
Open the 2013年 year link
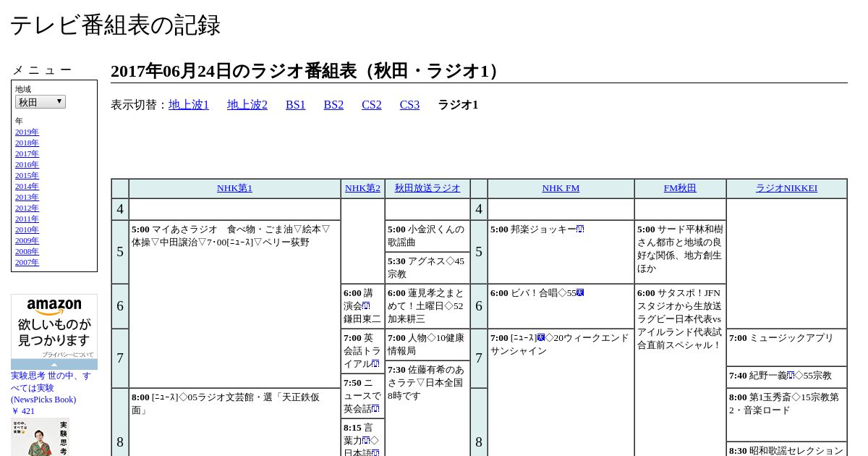(x=27, y=197)
